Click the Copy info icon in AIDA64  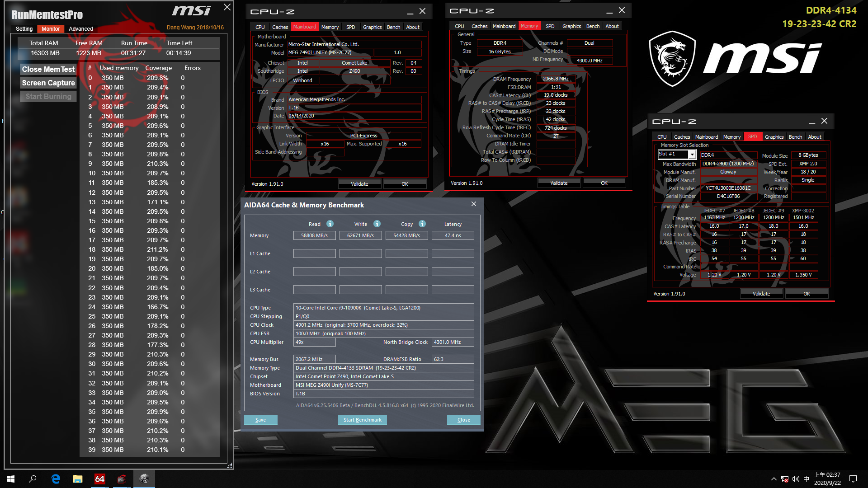pos(422,224)
